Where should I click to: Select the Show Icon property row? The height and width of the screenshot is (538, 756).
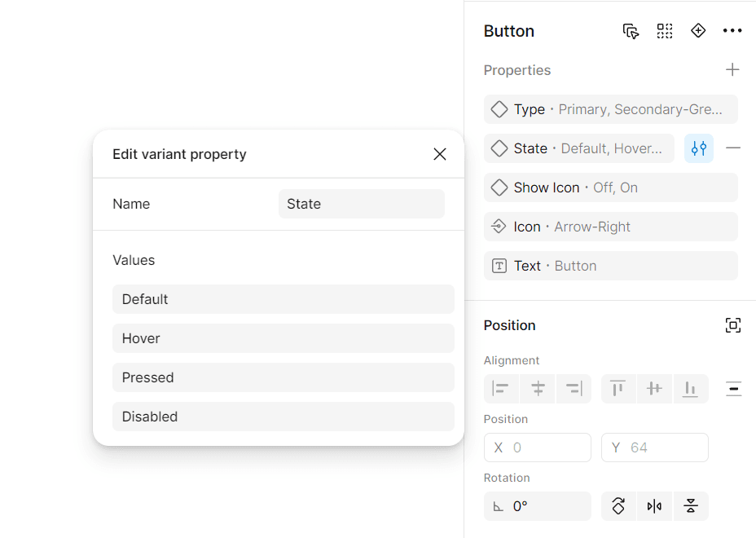[610, 187]
